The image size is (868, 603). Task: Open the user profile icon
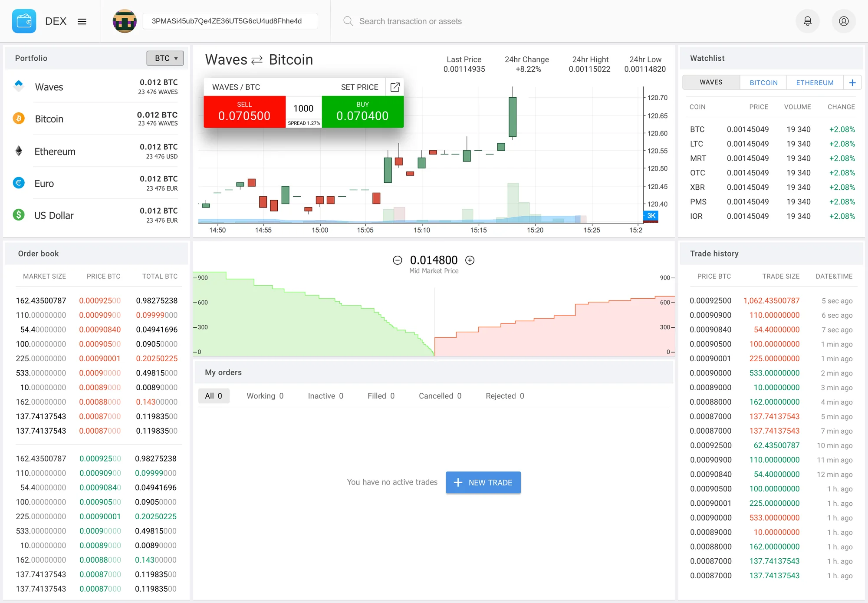click(844, 21)
